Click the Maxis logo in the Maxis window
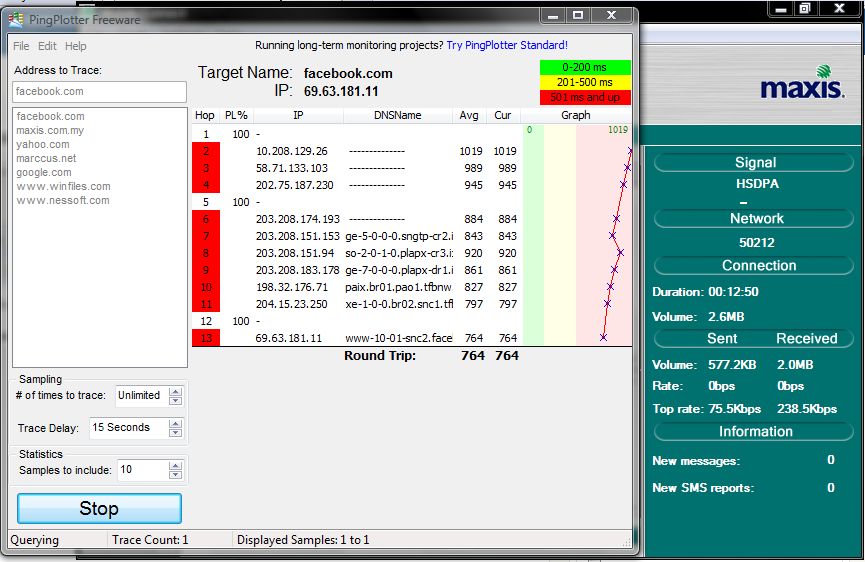This screenshot has height=562, width=865. tap(803, 82)
